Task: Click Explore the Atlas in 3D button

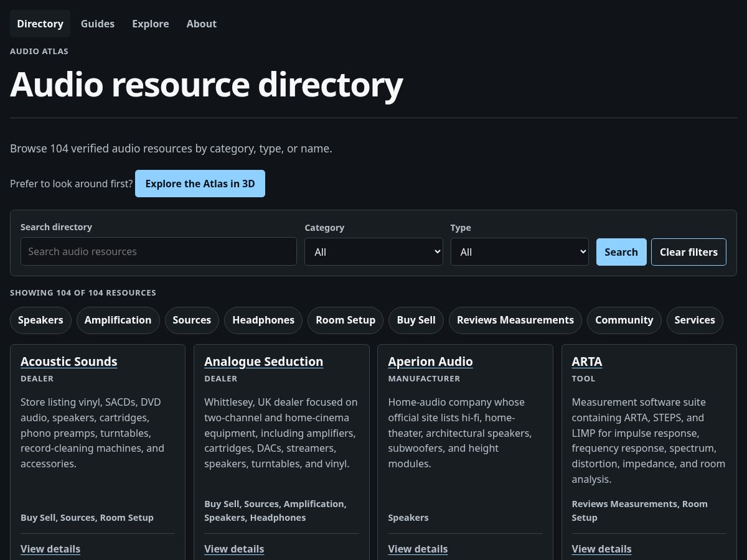Action: click(200, 184)
